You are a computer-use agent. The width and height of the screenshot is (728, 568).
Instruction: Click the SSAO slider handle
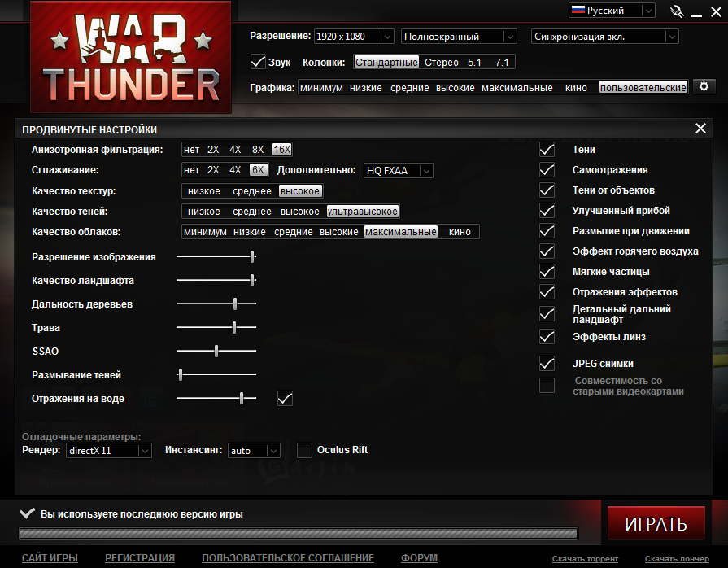point(216,351)
